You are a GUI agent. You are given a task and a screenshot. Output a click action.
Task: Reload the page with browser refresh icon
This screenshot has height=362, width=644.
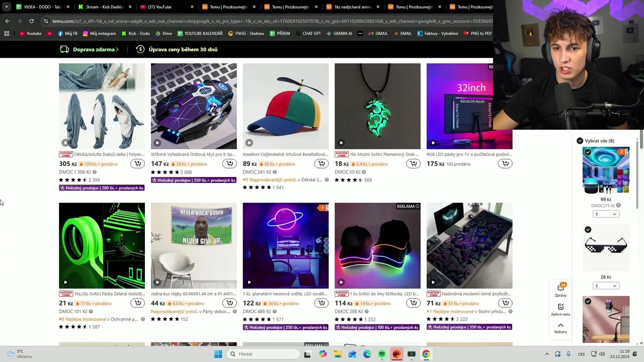31,21
